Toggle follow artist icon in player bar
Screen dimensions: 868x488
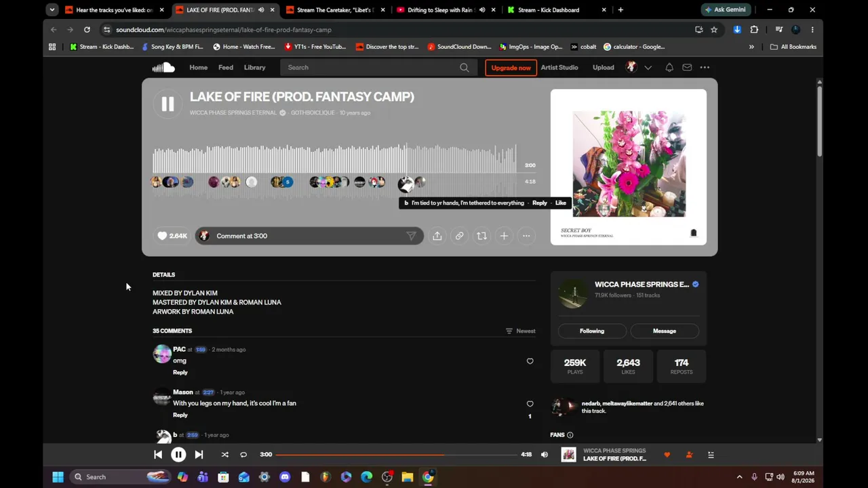(x=689, y=455)
